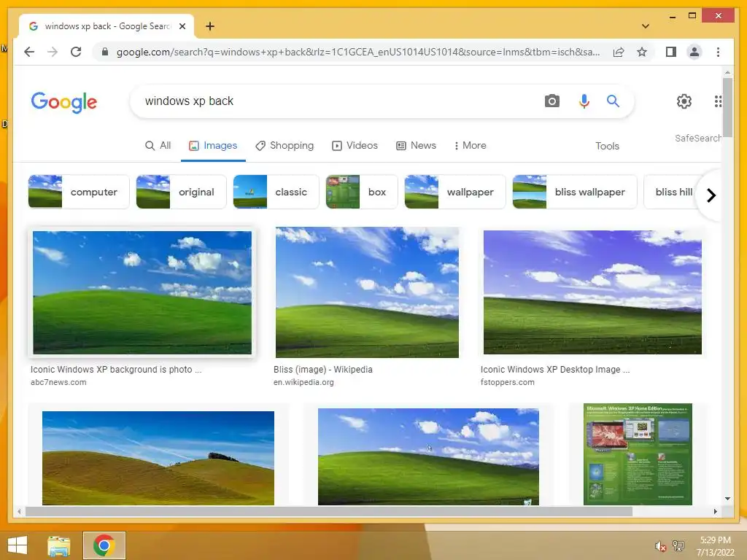Filter by the box chip
Image resolution: width=747 pixels, height=560 pixels.
point(362,192)
